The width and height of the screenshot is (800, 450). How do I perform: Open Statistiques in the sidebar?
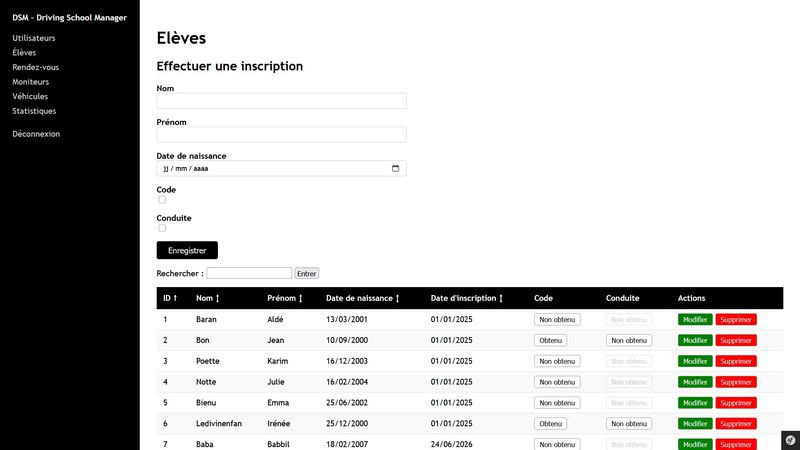[34, 111]
